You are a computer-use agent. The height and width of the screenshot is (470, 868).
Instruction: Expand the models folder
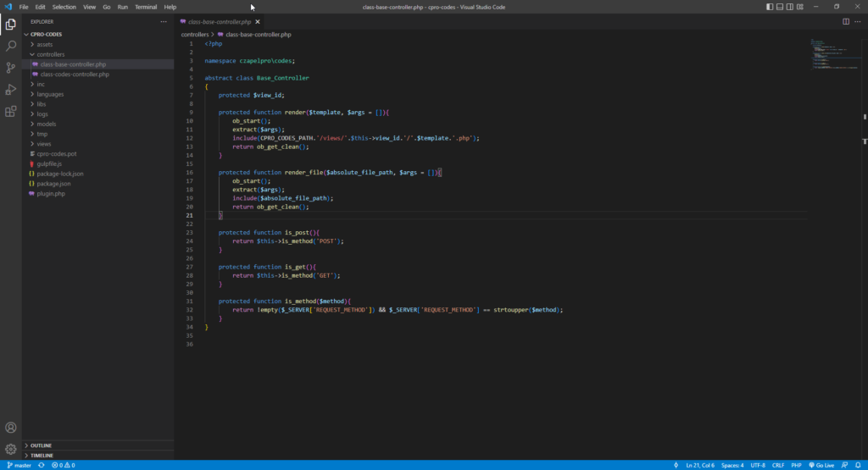tap(98, 124)
